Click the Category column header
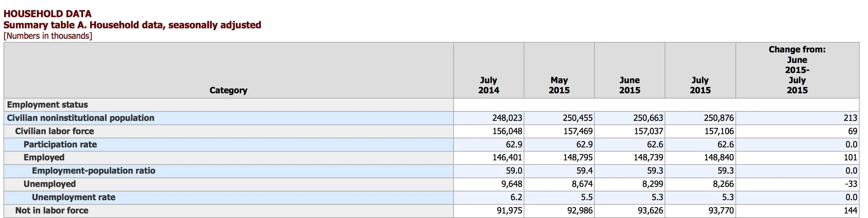This screenshot has height=218, width=868. [228, 90]
